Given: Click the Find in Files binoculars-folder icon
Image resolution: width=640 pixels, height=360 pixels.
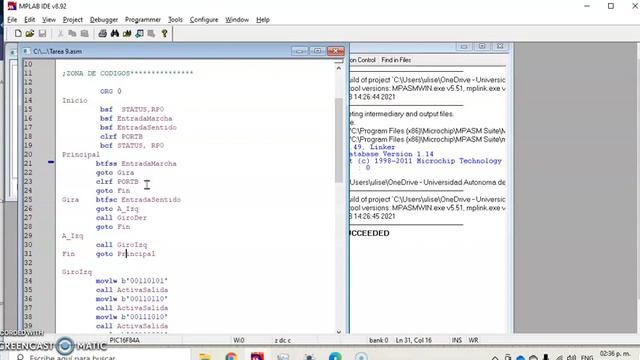Looking at the screenshot, I should click(127, 33).
